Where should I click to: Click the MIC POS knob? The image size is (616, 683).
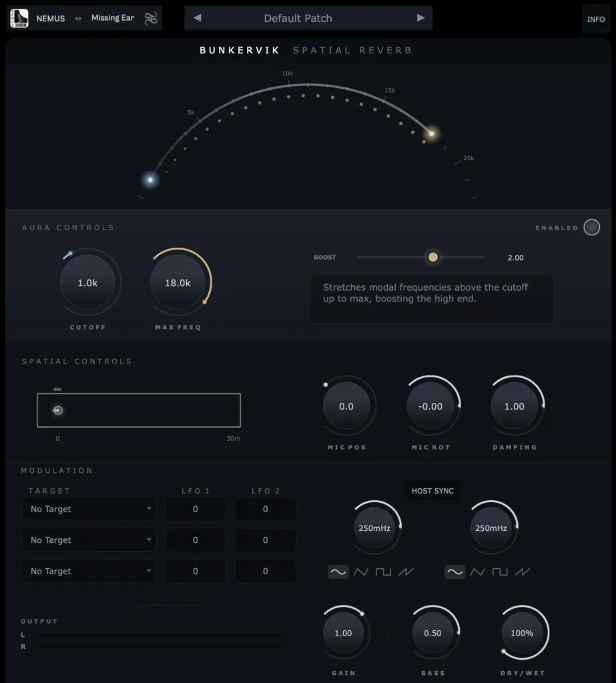346,406
